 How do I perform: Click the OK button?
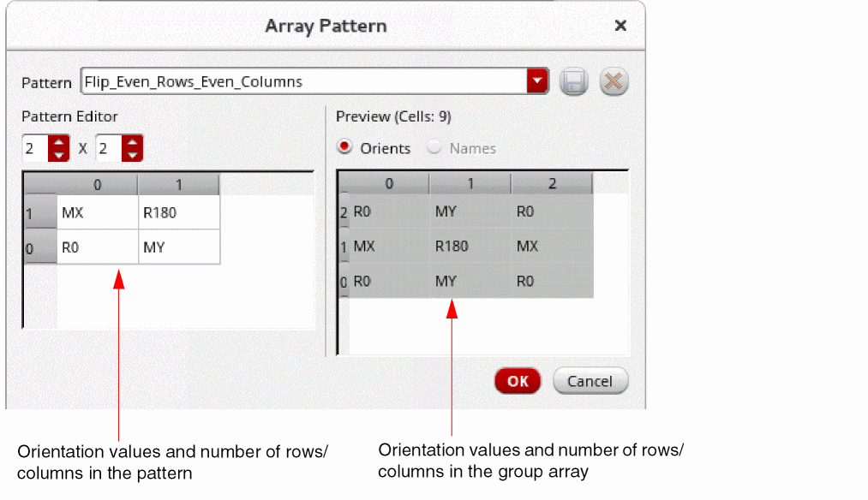(x=518, y=381)
